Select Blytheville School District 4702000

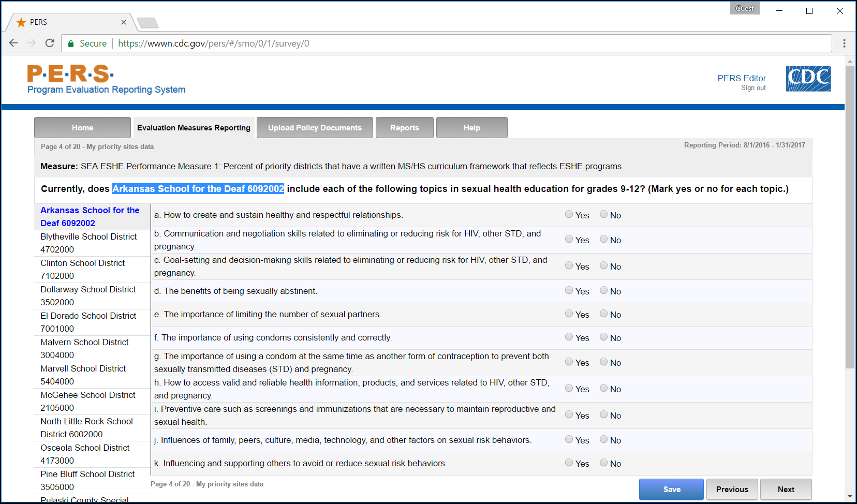click(x=88, y=243)
